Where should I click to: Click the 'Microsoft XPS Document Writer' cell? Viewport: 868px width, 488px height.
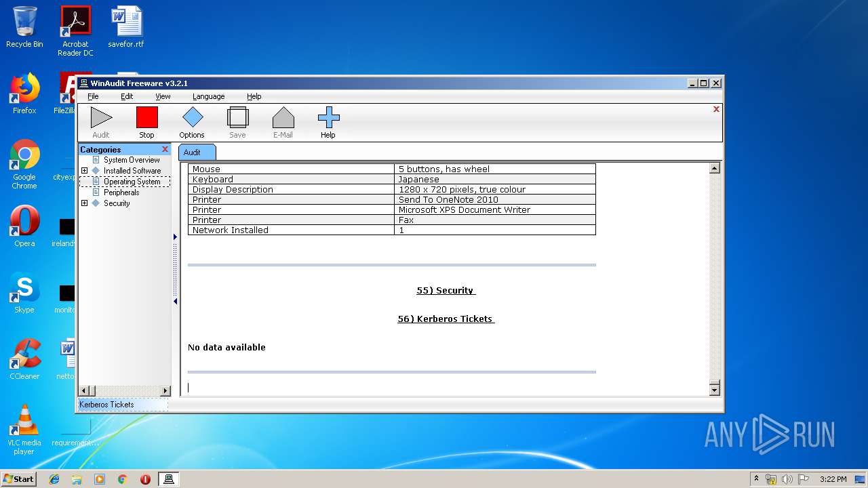tap(495, 209)
